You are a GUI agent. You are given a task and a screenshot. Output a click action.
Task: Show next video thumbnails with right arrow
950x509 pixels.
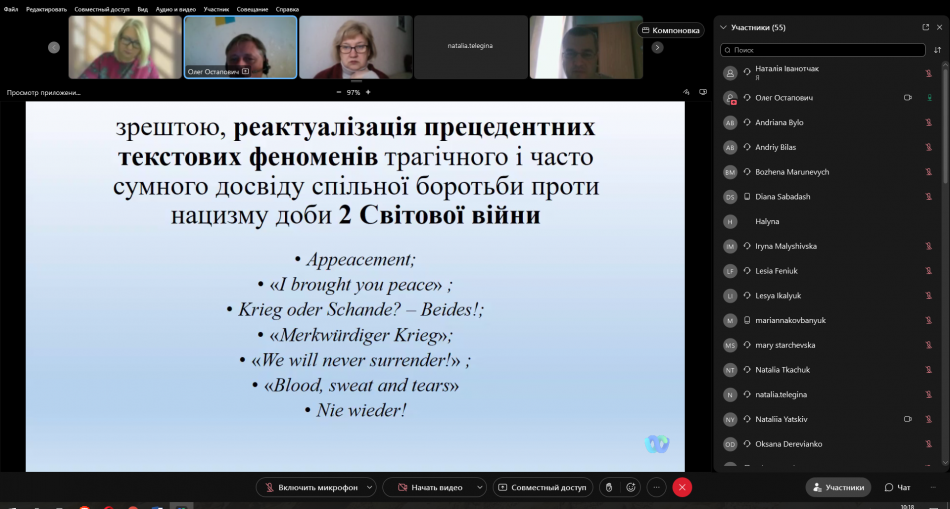[657, 47]
